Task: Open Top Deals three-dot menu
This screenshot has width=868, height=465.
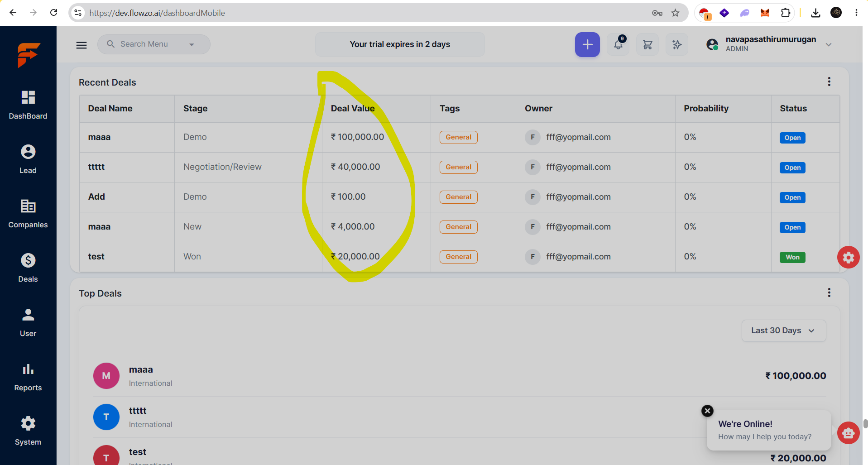Action: pyautogui.click(x=829, y=292)
